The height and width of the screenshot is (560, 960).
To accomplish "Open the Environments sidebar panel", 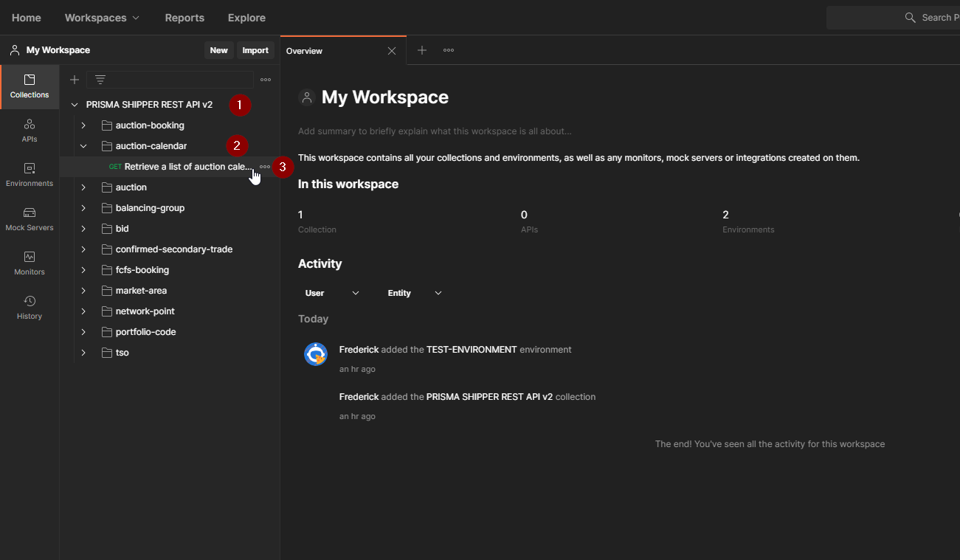I will (x=30, y=175).
